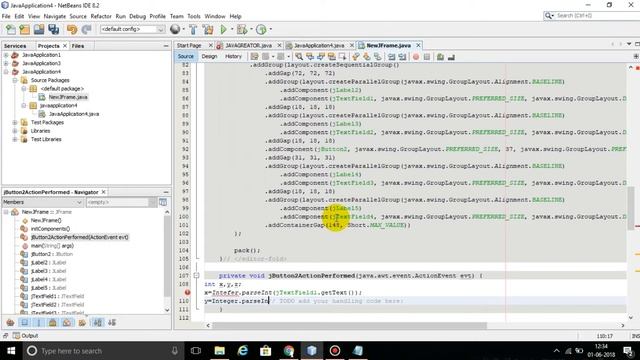Click the Search input field at top right
Image resolution: width=640 pixels, height=360 pixels.
click(x=597, y=16)
